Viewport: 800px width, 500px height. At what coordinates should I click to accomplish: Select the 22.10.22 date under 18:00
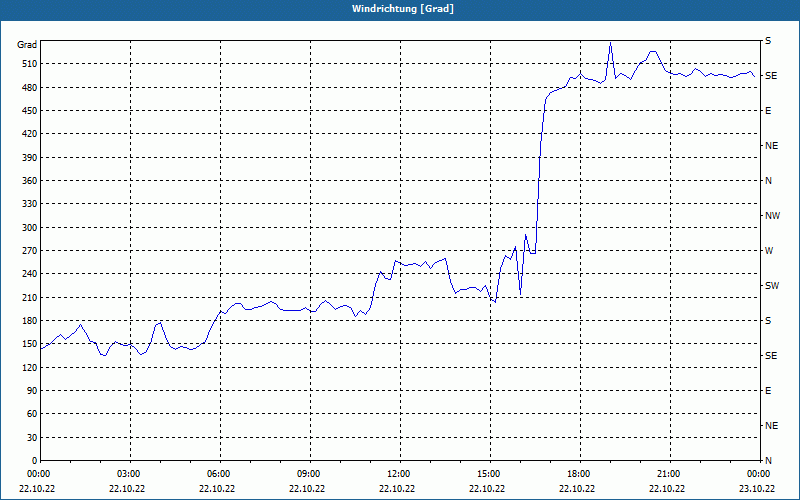coord(577,488)
